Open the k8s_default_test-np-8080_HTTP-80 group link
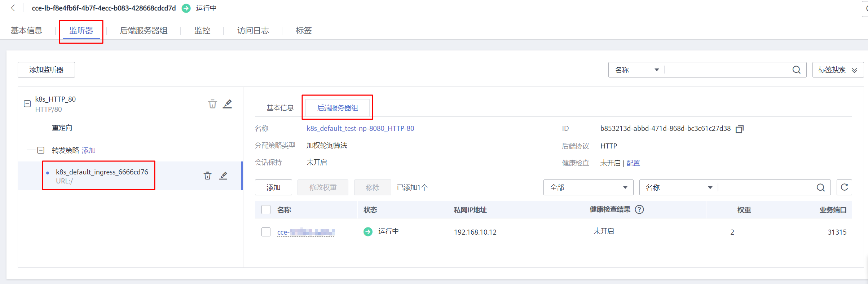 click(x=360, y=128)
